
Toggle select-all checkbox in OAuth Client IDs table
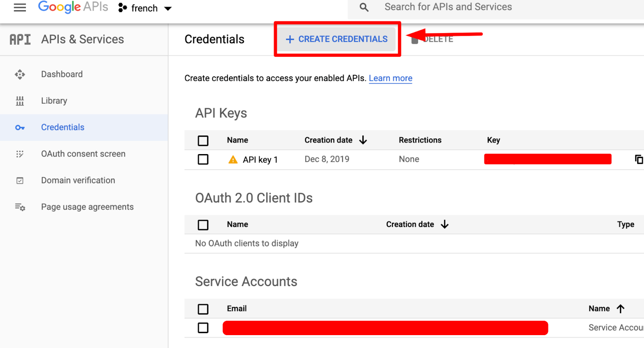(203, 224)
